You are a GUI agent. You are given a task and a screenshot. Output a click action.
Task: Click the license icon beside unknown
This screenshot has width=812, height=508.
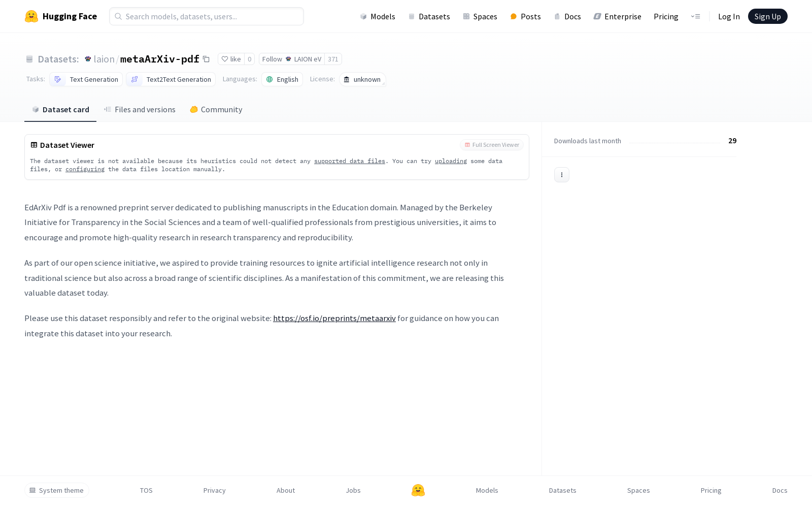[347, 79]
